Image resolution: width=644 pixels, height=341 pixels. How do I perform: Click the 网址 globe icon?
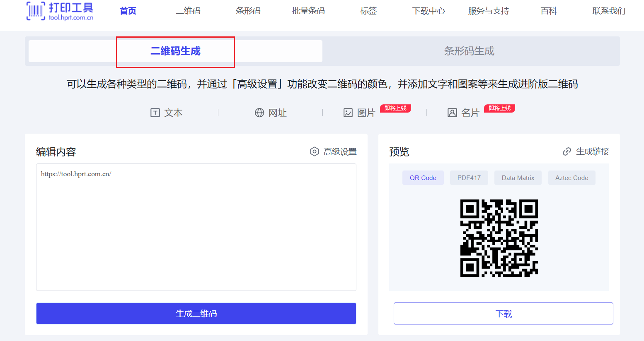259,113
